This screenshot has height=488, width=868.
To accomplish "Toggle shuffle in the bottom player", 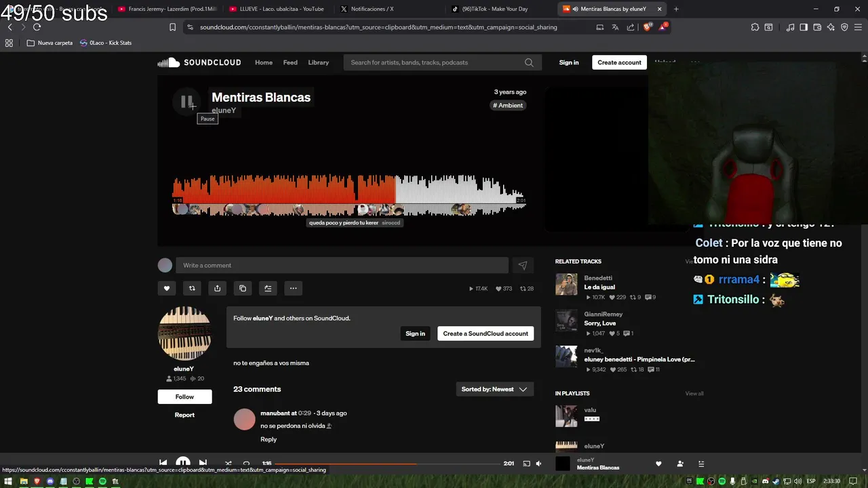I will pos(228,464).
